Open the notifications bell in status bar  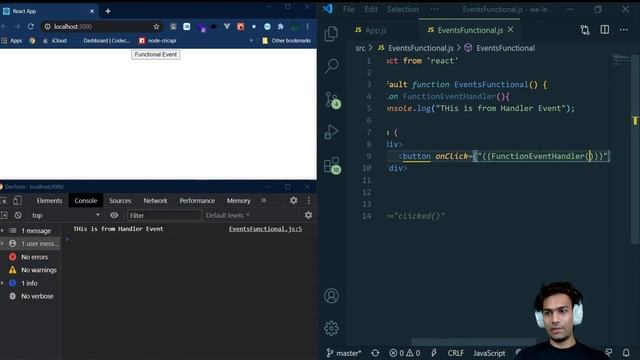(626, 353)
